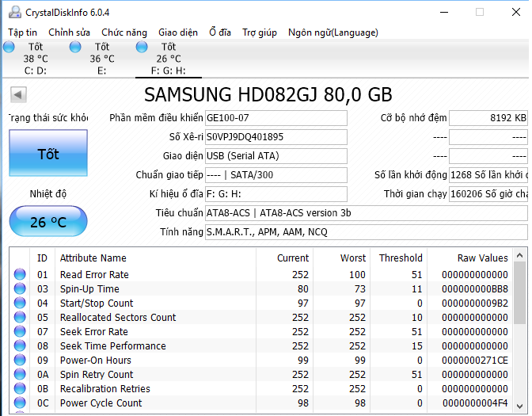
Task: Click the firmware field GE100-07
Action: 275,118
